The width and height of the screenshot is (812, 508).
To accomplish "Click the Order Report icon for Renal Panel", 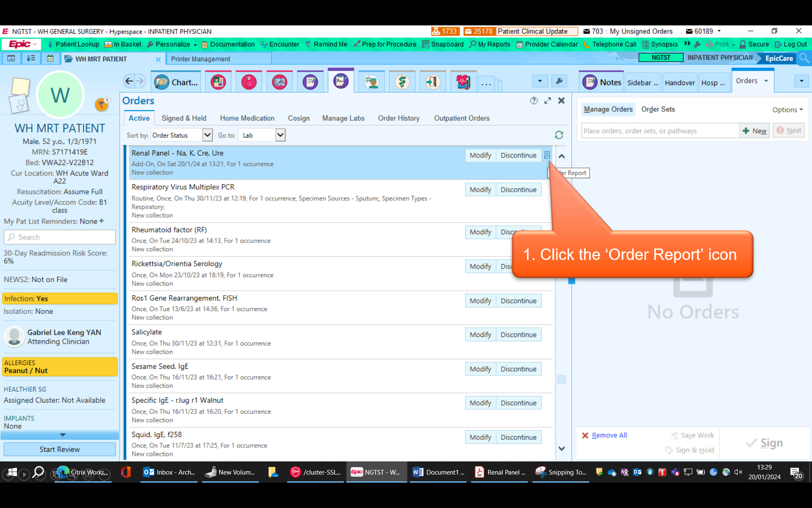I will tap(547, 155).
